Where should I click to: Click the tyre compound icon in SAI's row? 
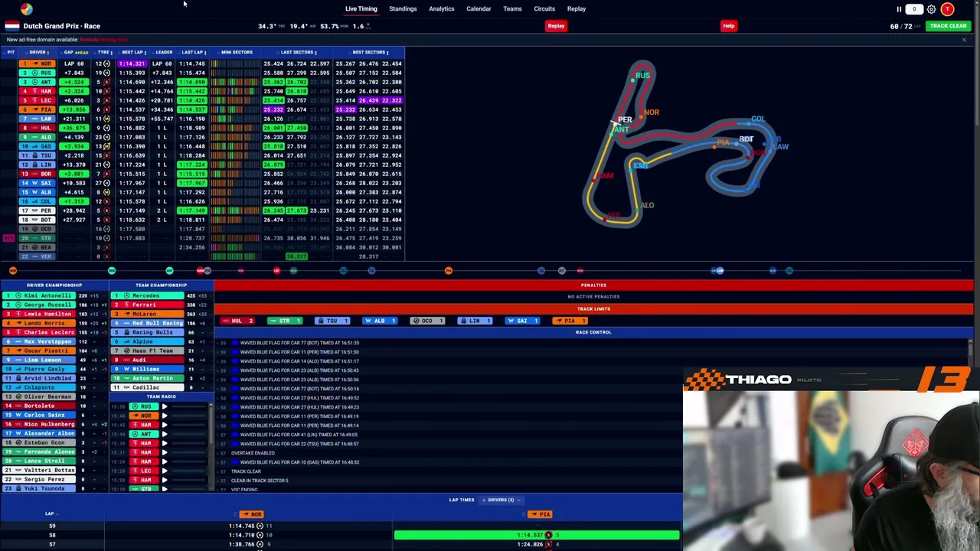point(106,183)
